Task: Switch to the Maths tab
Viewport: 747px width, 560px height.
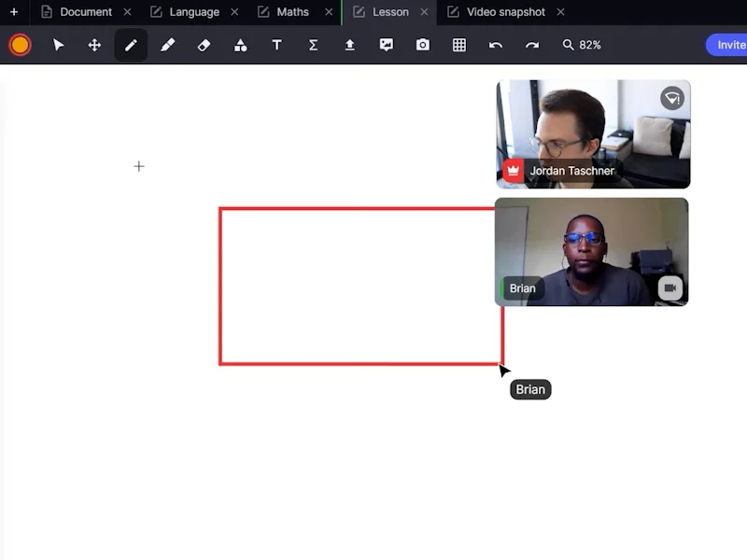Action: 292,12
